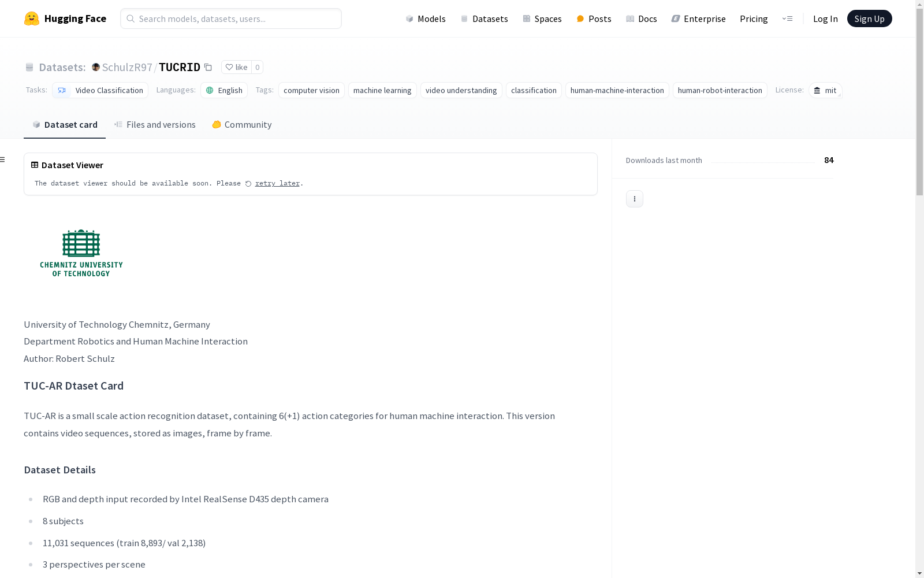
Task: Click the Dataset Details heading
Action: click(x=60, y=470)
